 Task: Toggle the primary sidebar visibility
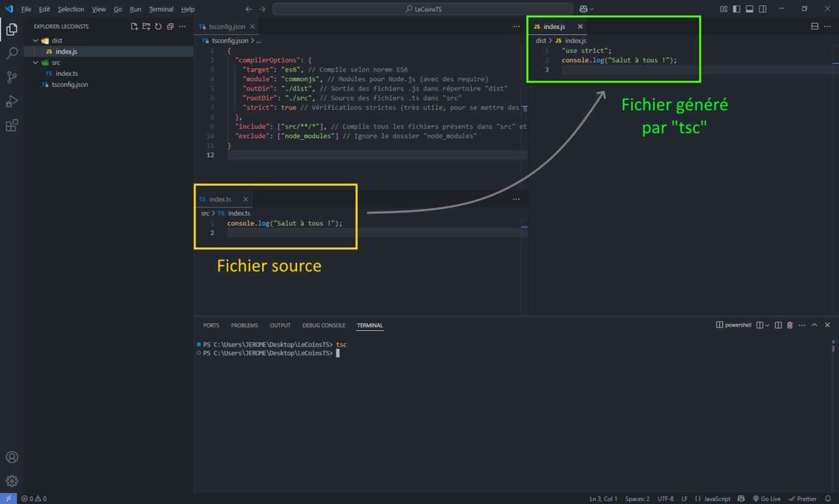[x=736, y=9]
